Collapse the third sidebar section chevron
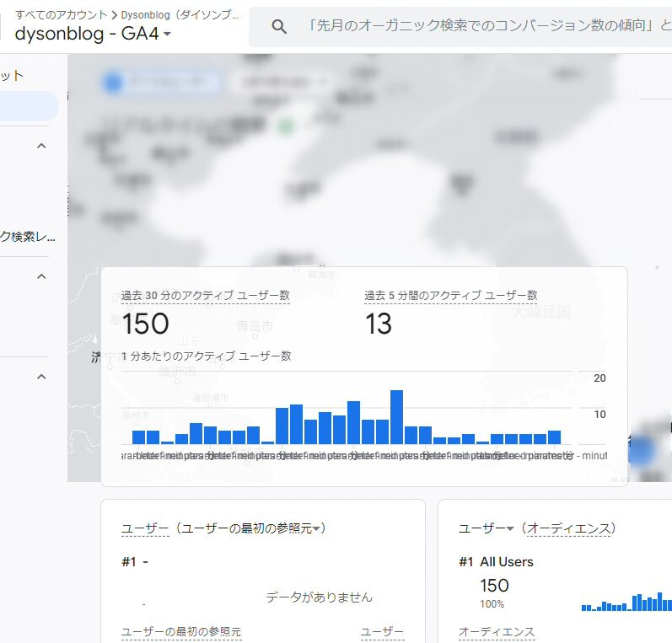Image resolution: width=672 pixels, height=643 pixels. (41, 377)
